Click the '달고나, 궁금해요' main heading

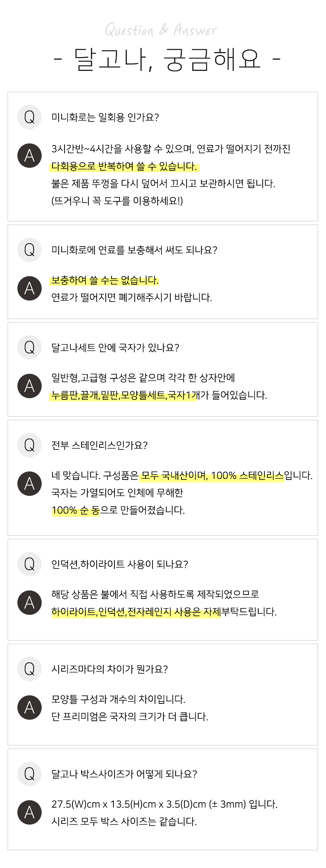point(167,59)
